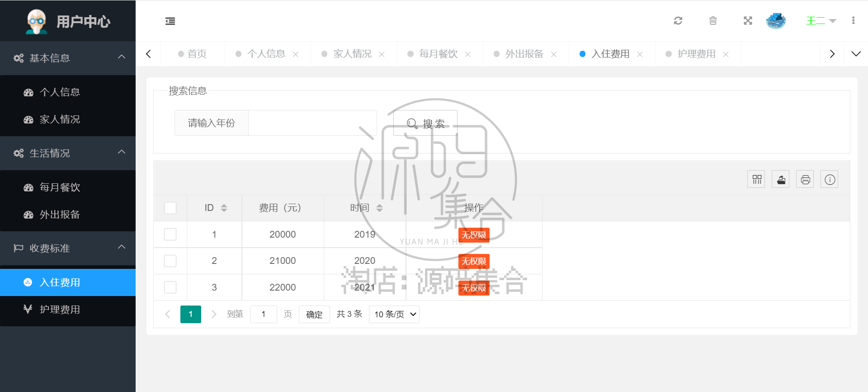
Task: Sort table by the 时间 column arrows
Action: 379,208
